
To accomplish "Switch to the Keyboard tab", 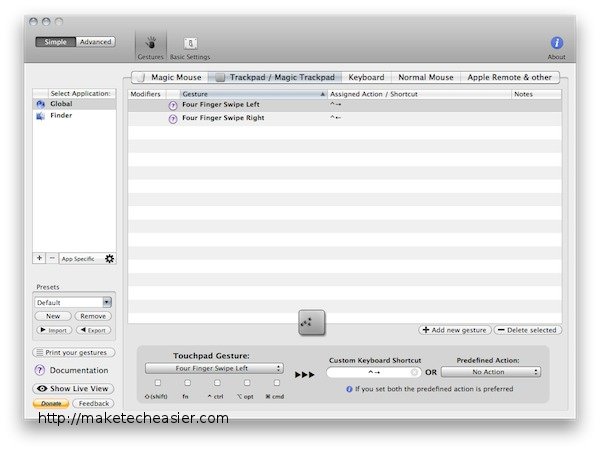I will coord(366,77).
